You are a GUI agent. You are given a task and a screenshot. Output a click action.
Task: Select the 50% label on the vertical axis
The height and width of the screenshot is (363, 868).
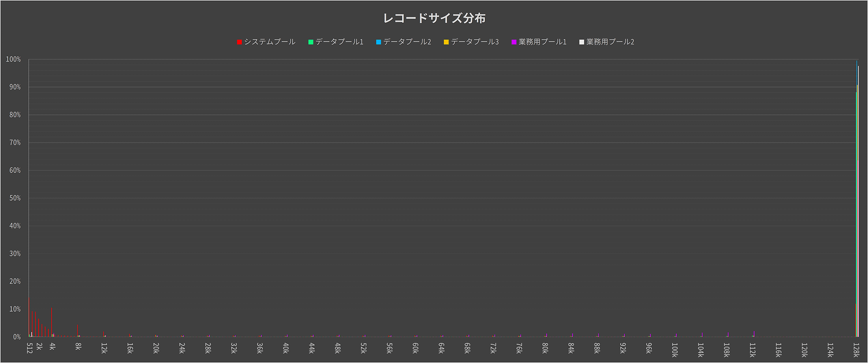pos(15,198)
